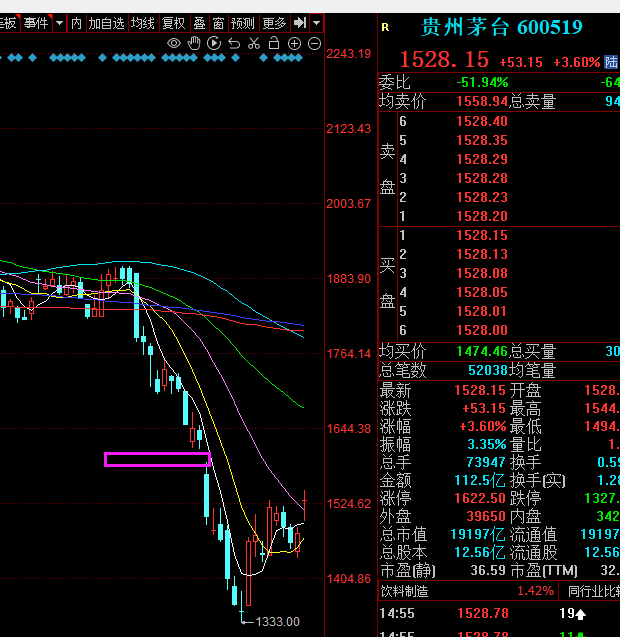Image resolution: width=620 pixels, height=637 pixels.
Task: Select buy level 5 price 1528.01
Action: point(482,311)
